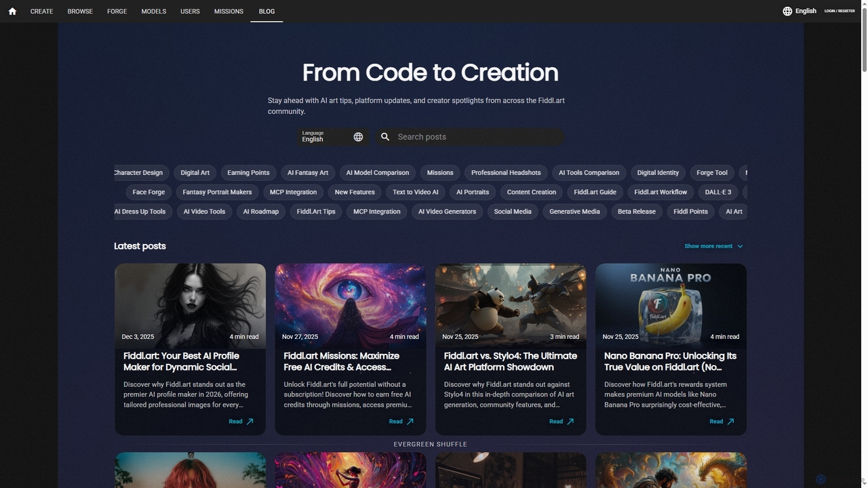Select the Forge Tool tag
Viewport: 868px width, 488px height.
coord(712,173)
